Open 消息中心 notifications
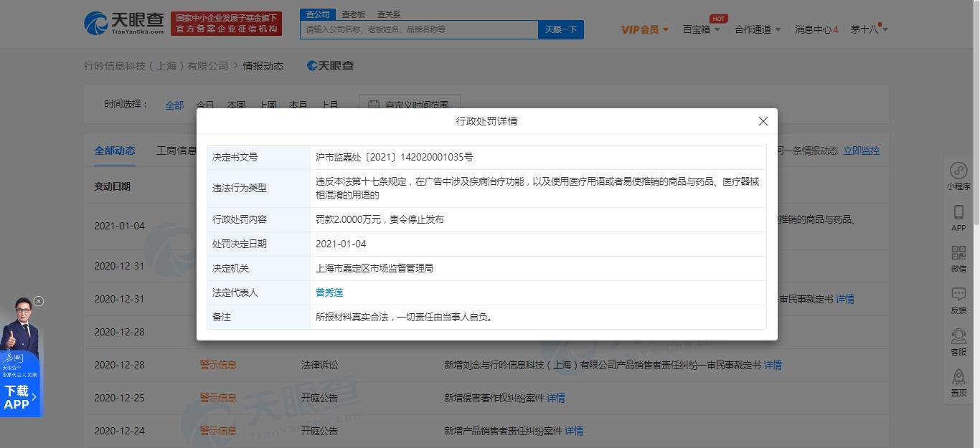Image resolution: width=980 pixels, height=448 pixels. tap(816, 29)
